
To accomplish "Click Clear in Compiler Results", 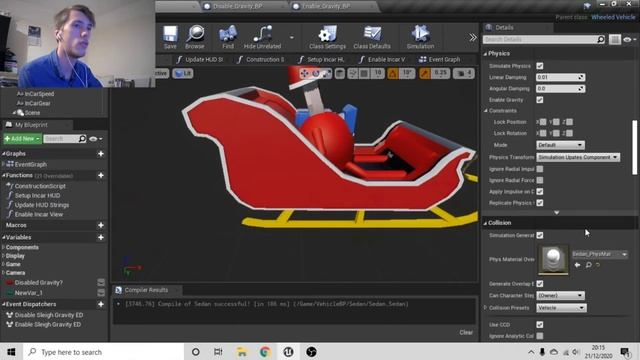I will 466,333.
